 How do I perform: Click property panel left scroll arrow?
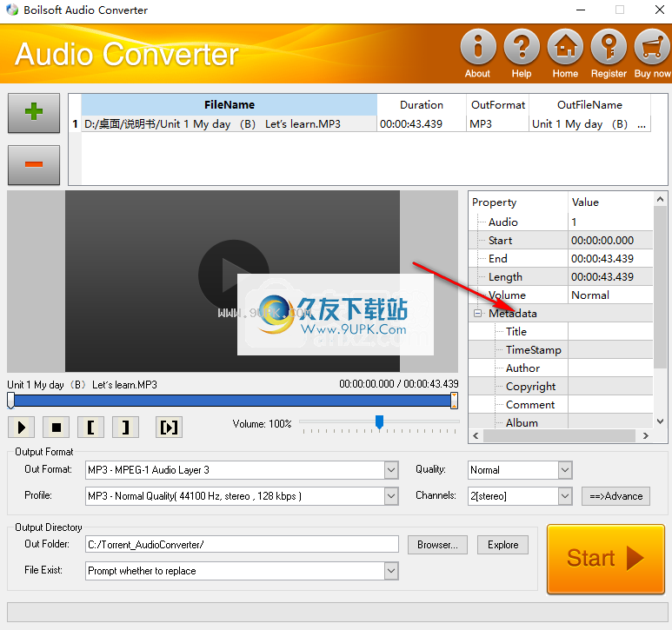[x=476, y=436]
